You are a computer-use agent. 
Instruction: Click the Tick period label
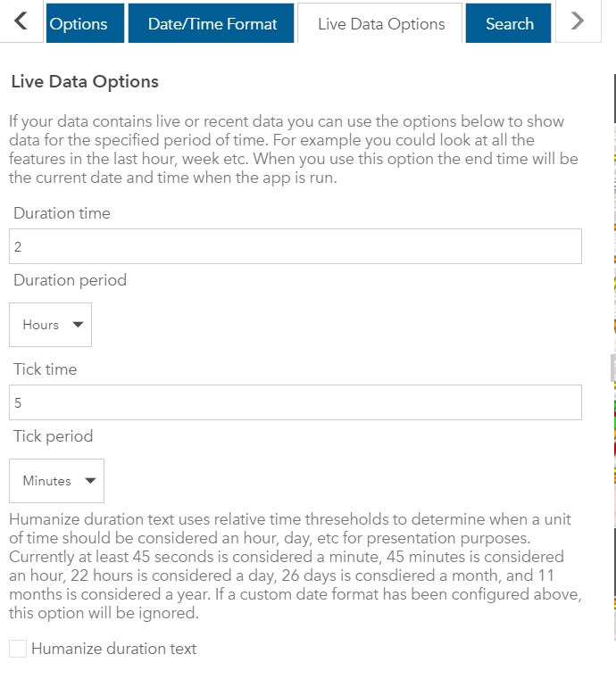click(53, 436)
